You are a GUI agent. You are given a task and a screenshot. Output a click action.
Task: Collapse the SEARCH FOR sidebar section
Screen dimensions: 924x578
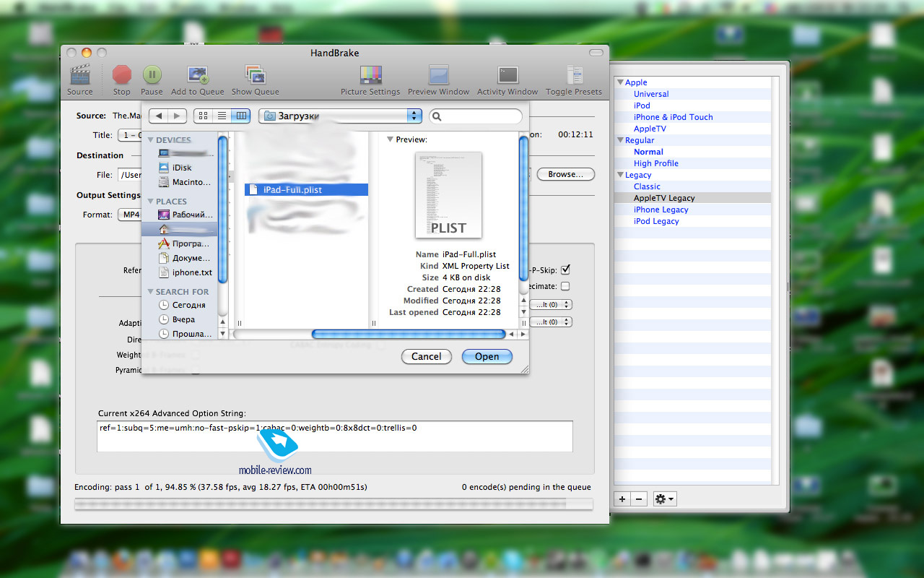pyautogui.click(x=151, y=292)
